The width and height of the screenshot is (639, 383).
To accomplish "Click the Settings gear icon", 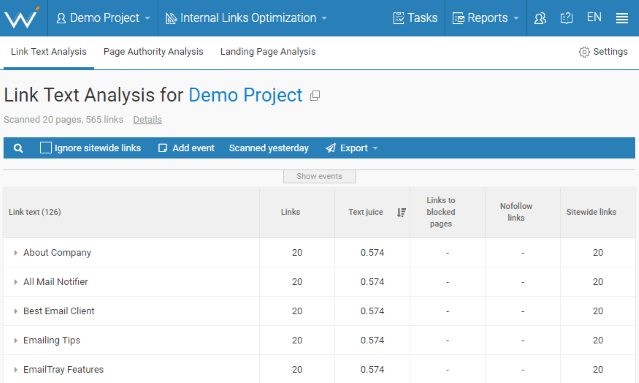I will (x=584, y=52).
